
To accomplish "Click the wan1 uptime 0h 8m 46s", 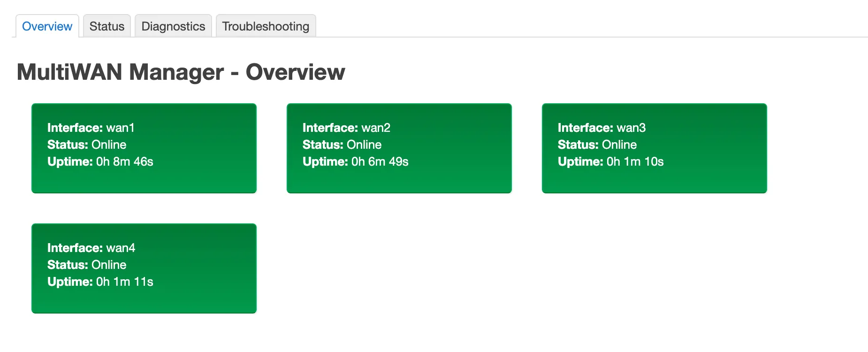I will [x=100, y=161].
